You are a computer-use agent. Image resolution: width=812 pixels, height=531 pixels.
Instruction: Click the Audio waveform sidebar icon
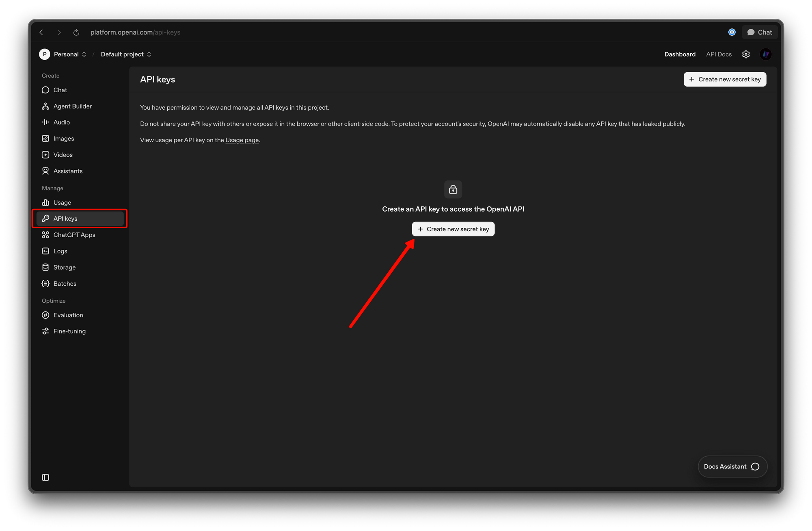point(45,122)
